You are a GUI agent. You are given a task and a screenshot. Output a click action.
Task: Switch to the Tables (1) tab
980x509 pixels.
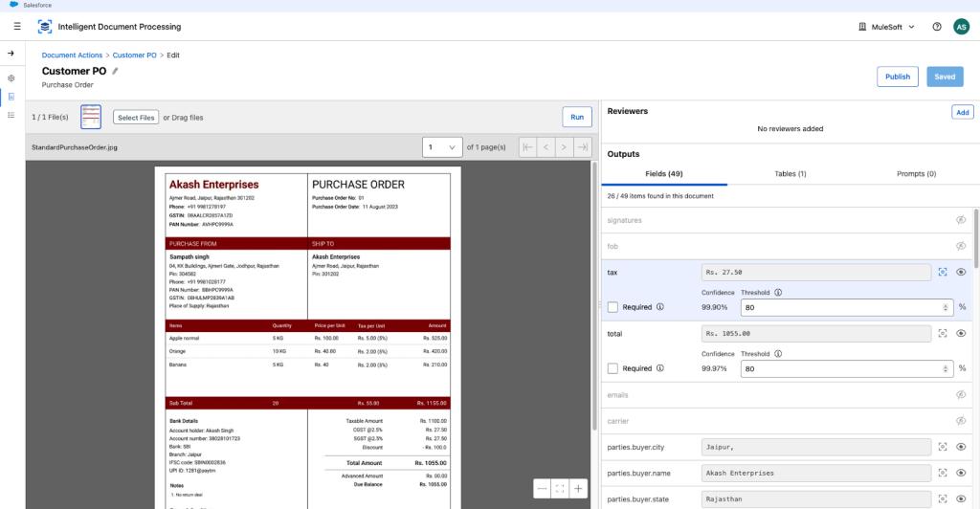[790, 173]
